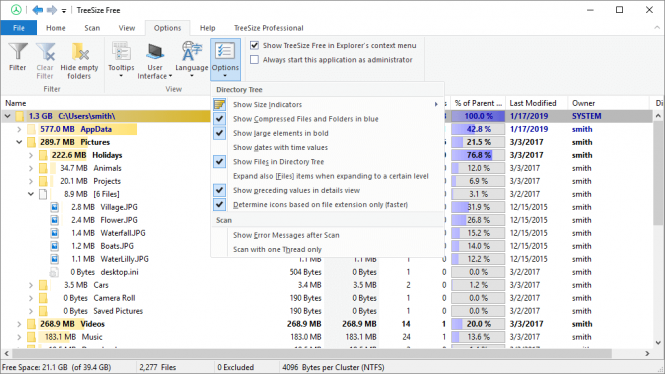Click the Filter funnel icon

pyautogui.click(x=18, y=52)
